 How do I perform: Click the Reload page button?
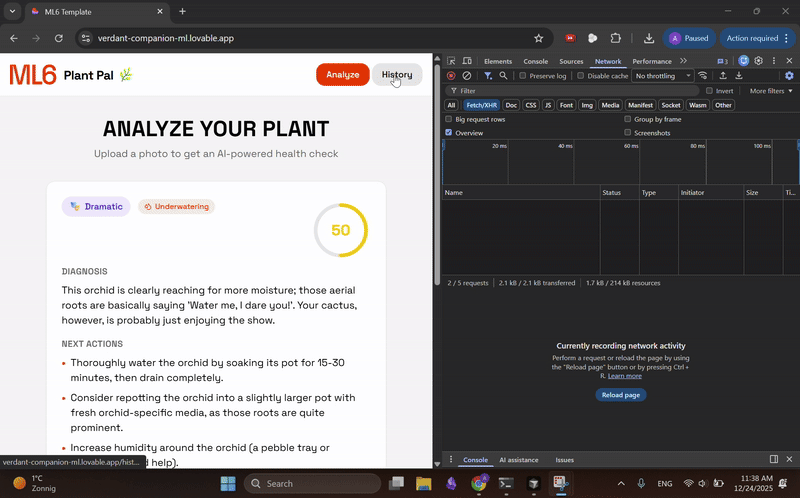620,395
